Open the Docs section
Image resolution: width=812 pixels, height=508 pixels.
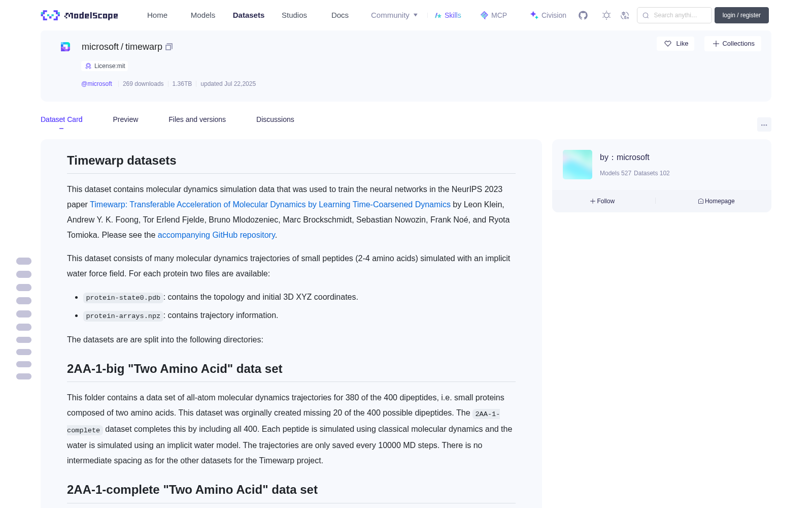[x=340, y=15]
